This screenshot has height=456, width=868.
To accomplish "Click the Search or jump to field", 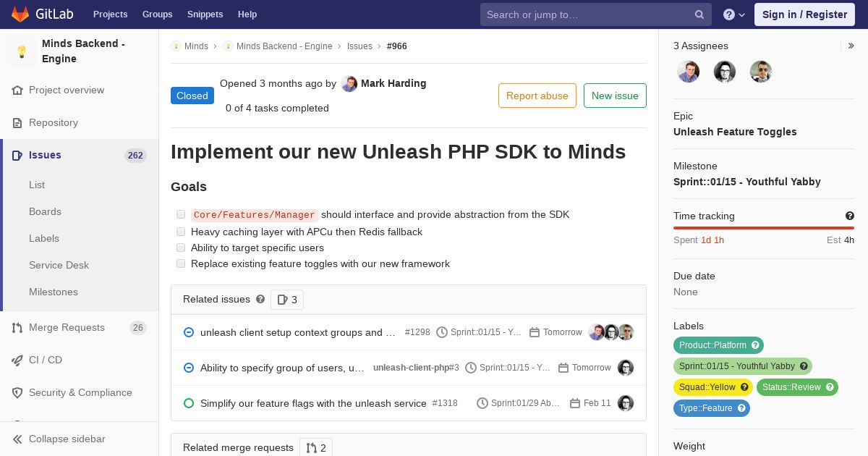I will click(x=596, y=14).
